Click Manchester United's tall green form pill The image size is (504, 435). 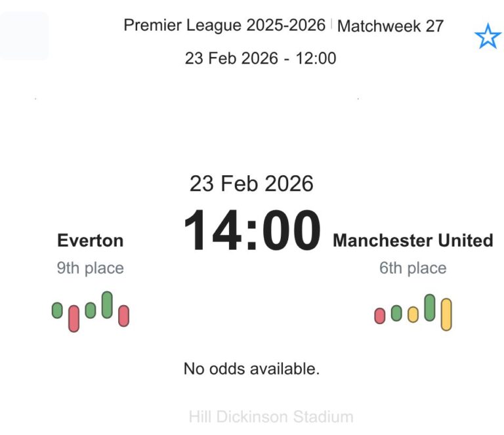(x=430, y=307)
